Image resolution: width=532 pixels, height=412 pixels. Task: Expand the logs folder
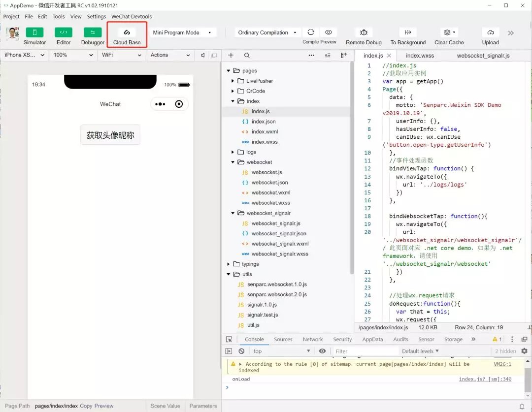point(233,152)
